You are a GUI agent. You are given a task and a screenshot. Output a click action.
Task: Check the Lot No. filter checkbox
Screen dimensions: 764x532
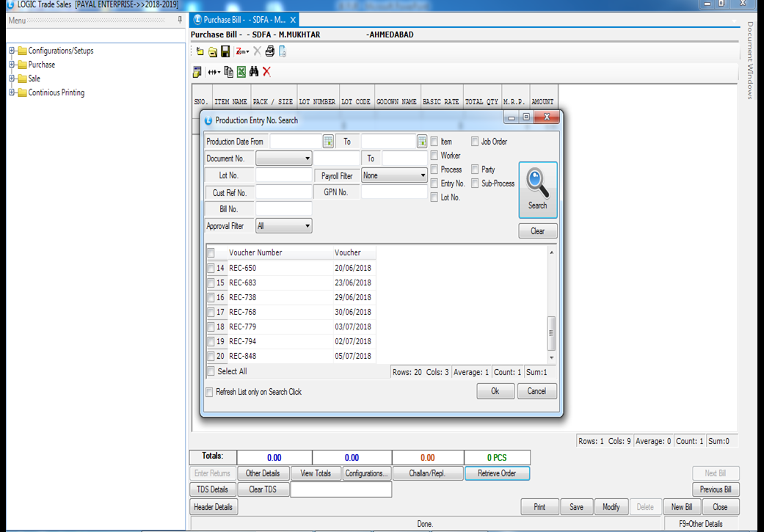pos(434,197)
